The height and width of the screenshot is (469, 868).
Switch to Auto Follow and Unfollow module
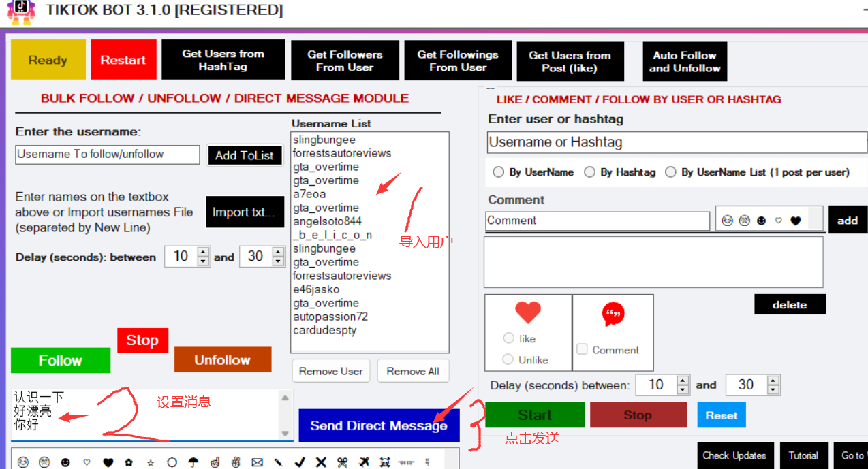684,61
